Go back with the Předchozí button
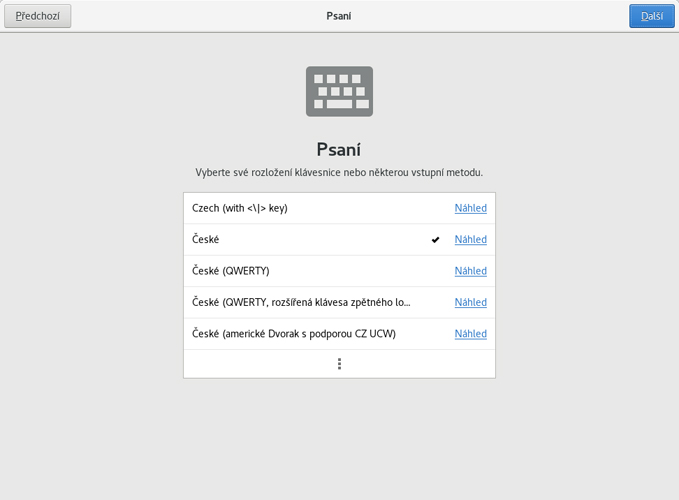The width and height of the screenshot is (679, 500). tap(38, 16)
